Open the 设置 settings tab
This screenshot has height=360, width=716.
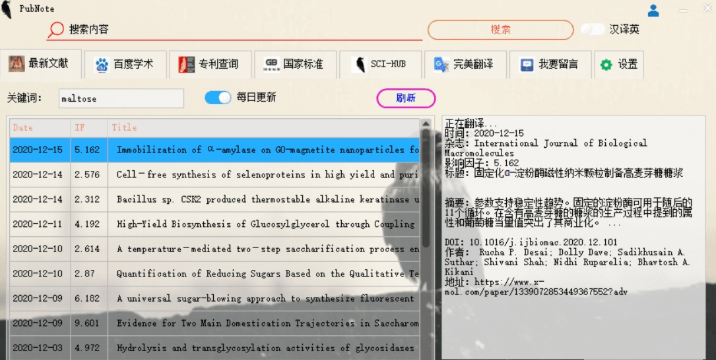[619, 64]
